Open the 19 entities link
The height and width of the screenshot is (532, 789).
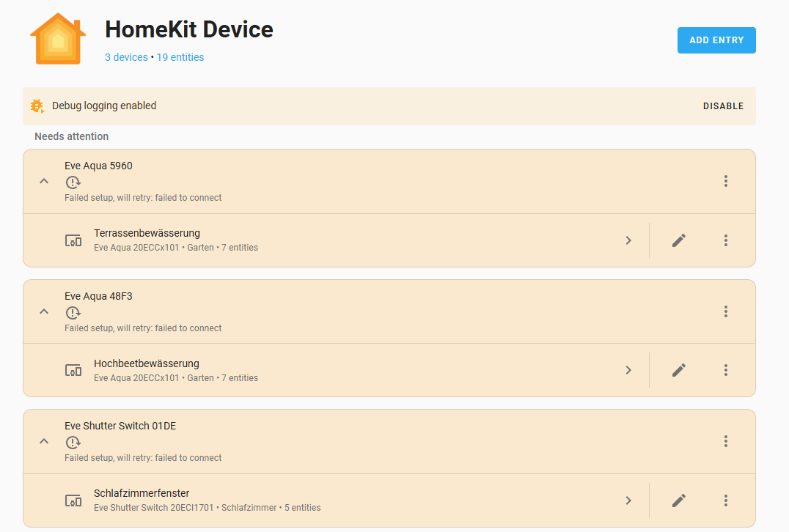pos(180,57)
